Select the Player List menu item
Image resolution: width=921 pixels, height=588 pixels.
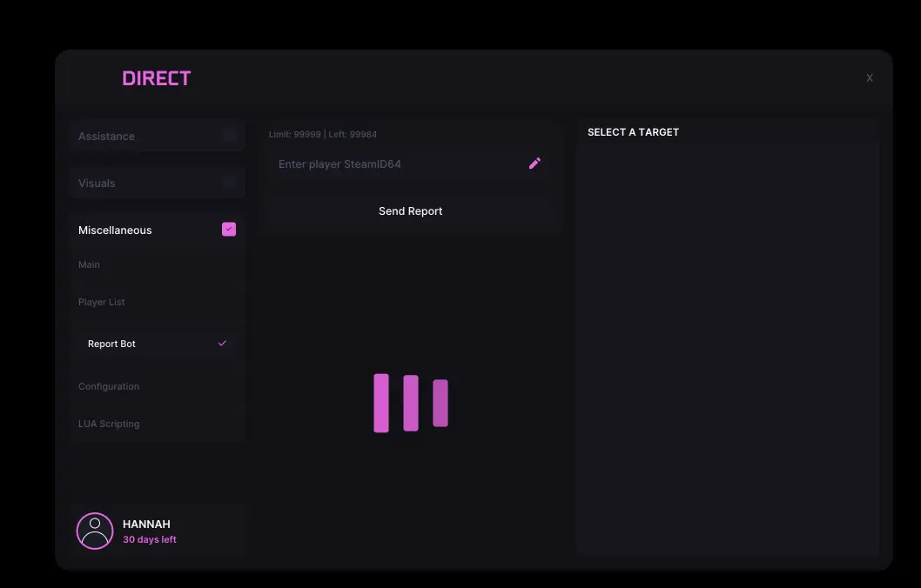pyautogui.click(x=102, y=302)
